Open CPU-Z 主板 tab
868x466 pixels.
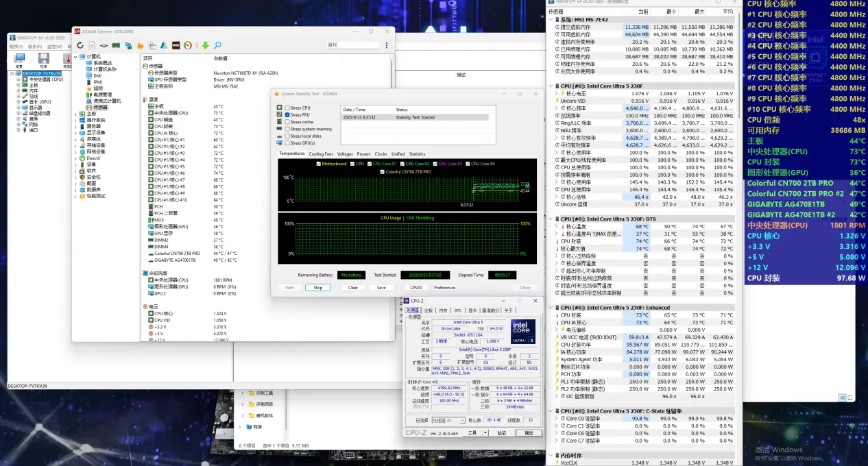coord(429,310)
